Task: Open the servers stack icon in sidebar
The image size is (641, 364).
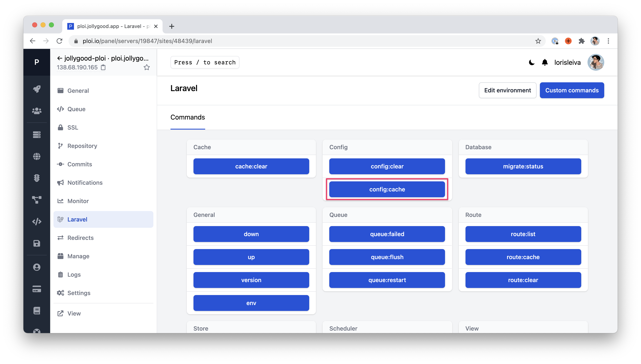Action: tap(37, 135)
